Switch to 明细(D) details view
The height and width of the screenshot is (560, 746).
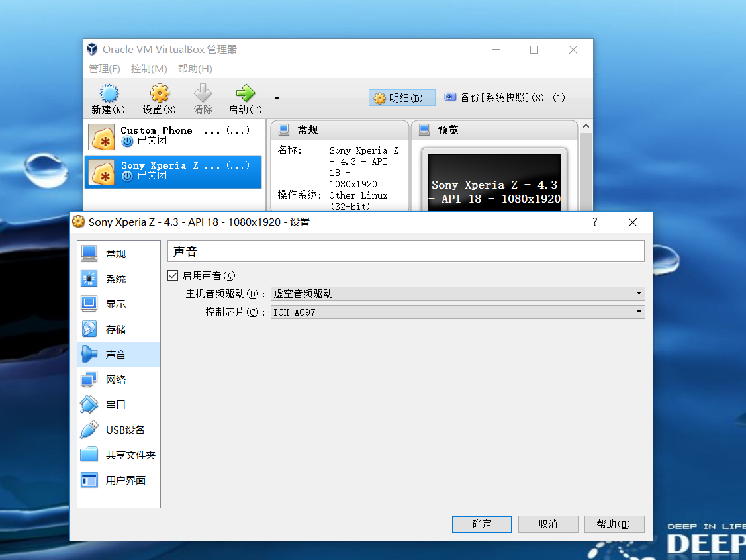pyautogui.click(x=402, y=98)
